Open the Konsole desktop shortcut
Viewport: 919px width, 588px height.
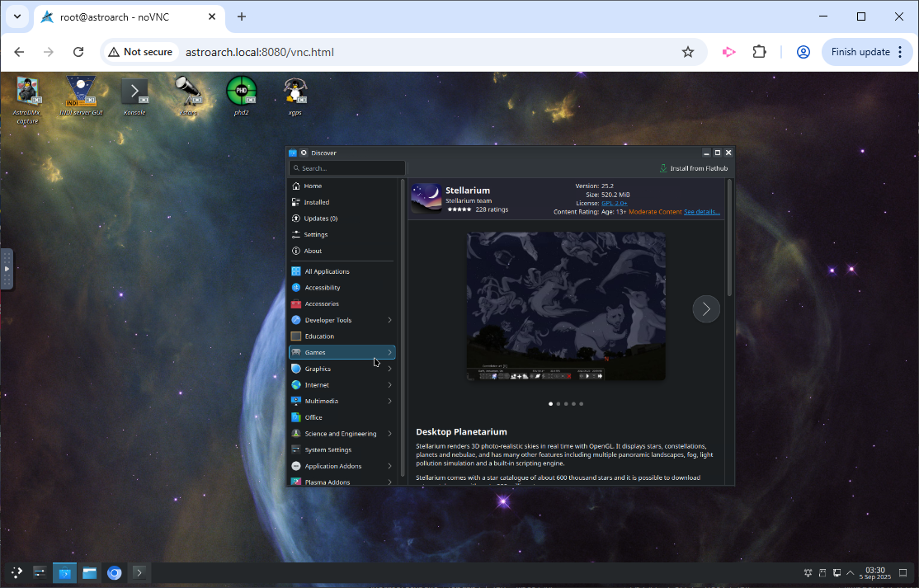pos(134,96)
